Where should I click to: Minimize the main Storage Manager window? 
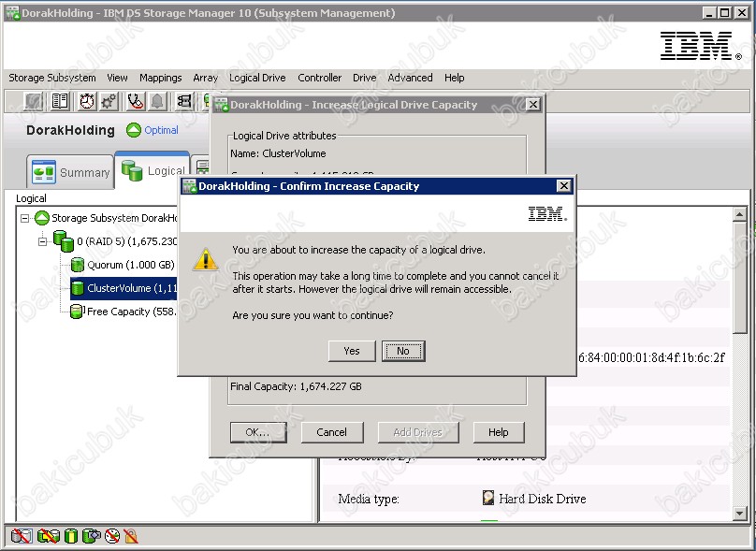(x=708, y=12)
